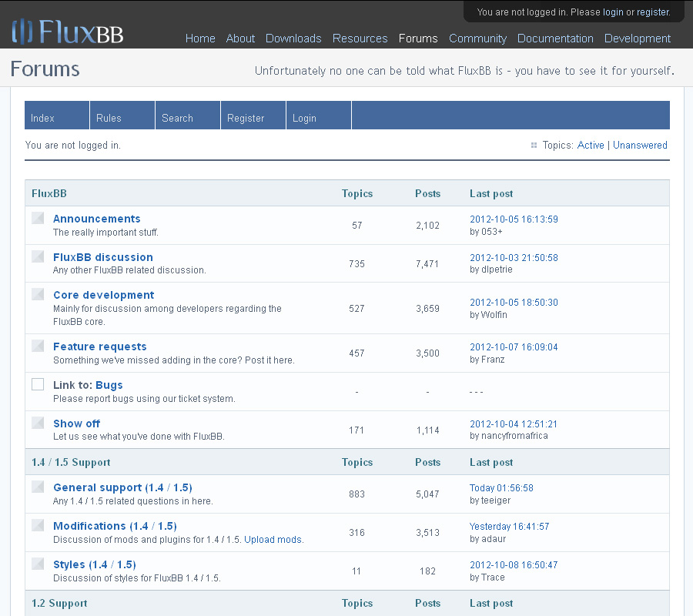Open Development in the top navigation
This screenshot has height=616, width=693.
tap(638, 38)
